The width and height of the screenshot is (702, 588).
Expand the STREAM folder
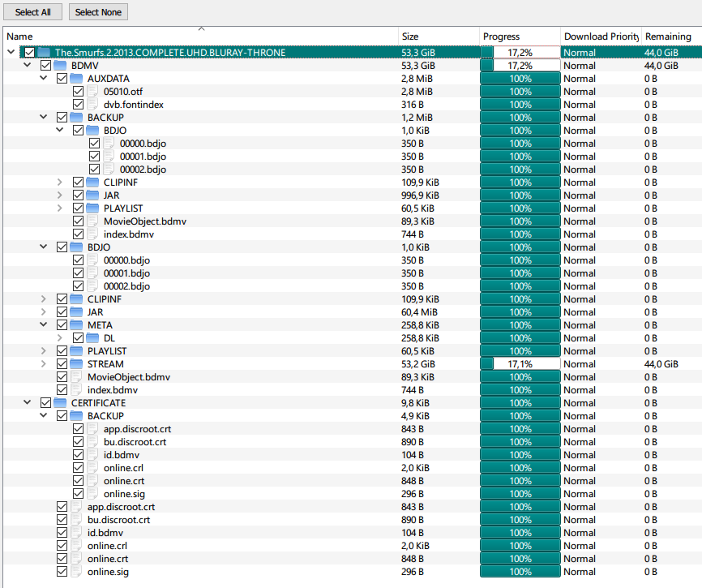[44, 364]
